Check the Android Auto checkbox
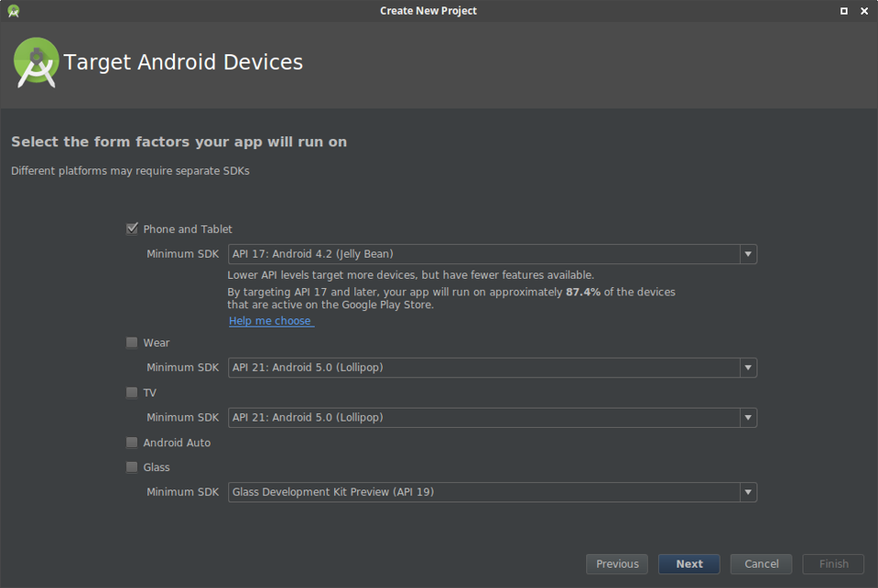Screen dimensions: 878x588 coord(132,443)
